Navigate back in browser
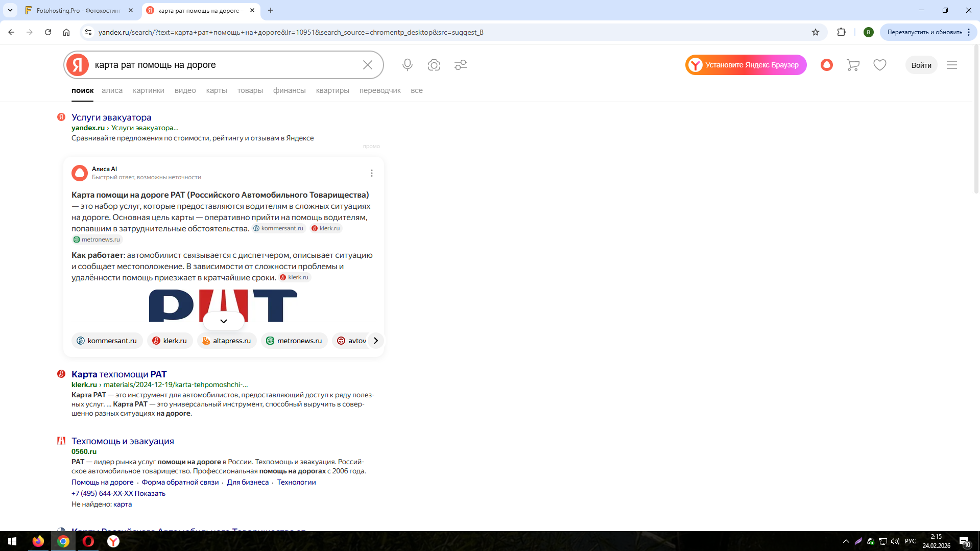 tap(11, 32)
